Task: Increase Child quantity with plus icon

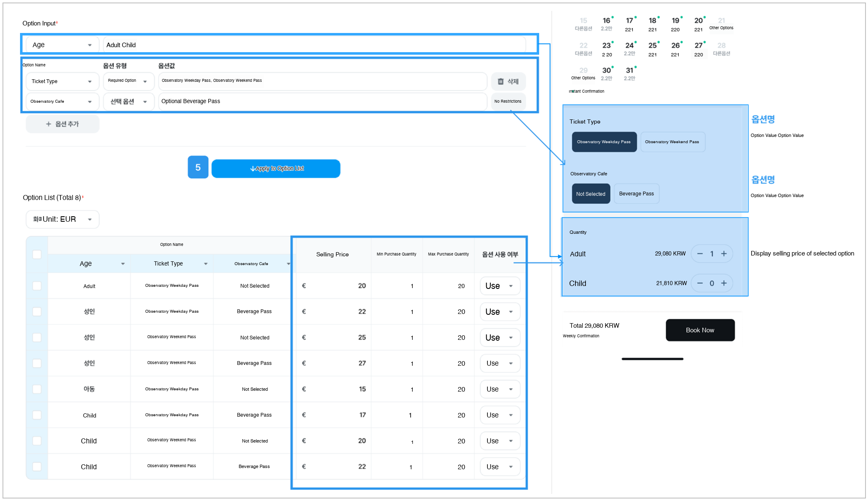Action: click(724, 283)
